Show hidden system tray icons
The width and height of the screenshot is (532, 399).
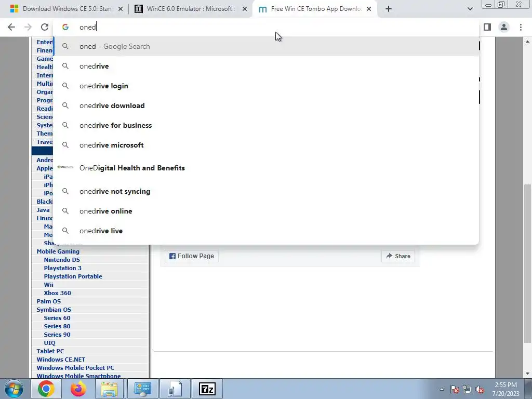[442, 389]
